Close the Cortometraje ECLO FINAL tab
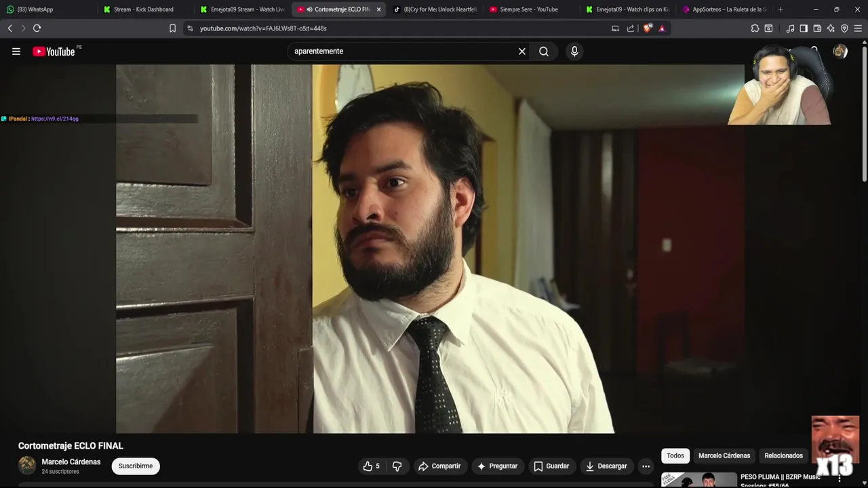 click(x=378, y=9)
